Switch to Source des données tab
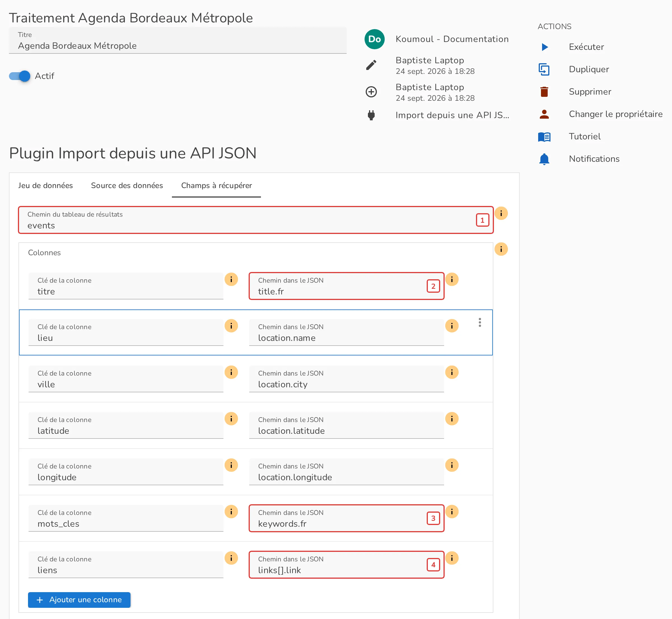The height and width of the screenshot is (619, 672). 127,186
